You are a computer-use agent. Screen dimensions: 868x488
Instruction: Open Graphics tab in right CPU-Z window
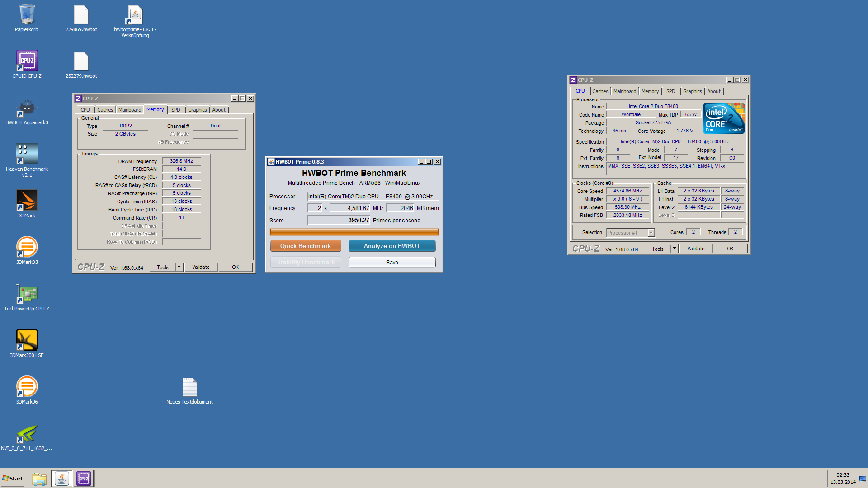[x=692, y=91]
